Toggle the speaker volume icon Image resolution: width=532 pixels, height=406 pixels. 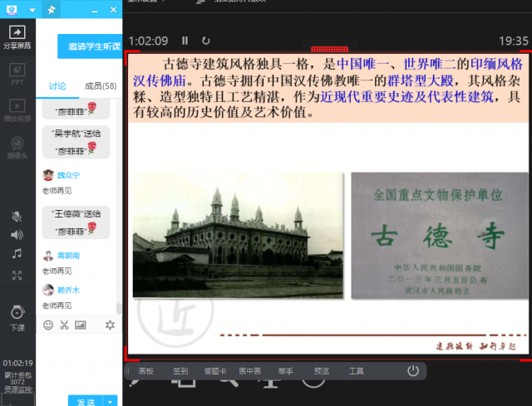point(17,235)
